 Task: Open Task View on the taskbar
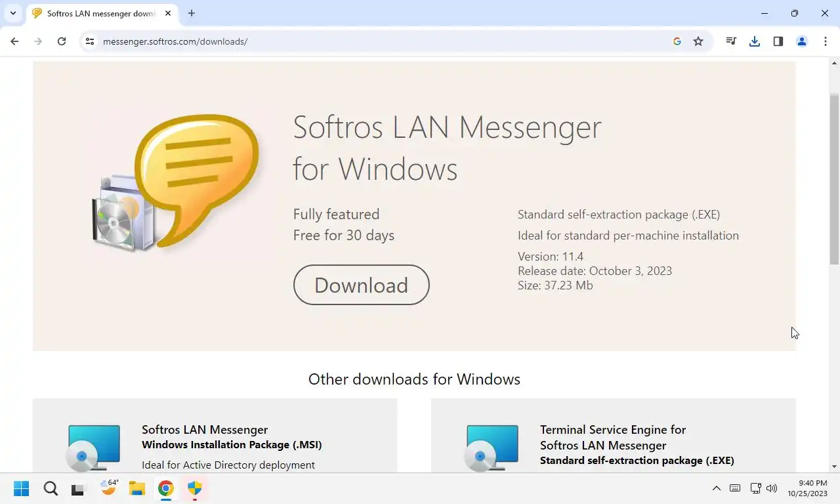[x=78, y=488]
